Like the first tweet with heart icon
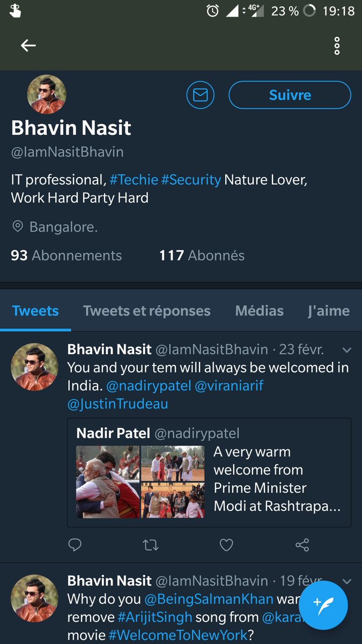 [227, 545]
